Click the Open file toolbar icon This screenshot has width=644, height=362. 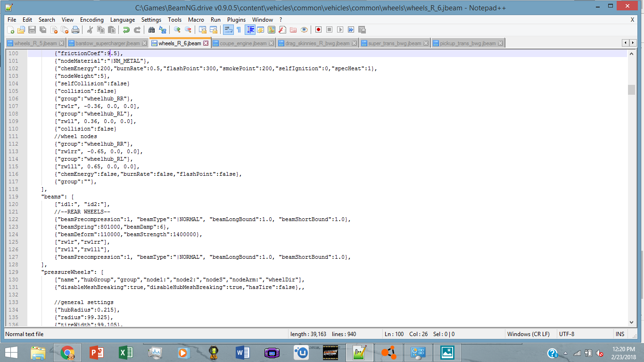tap(21, 30)
